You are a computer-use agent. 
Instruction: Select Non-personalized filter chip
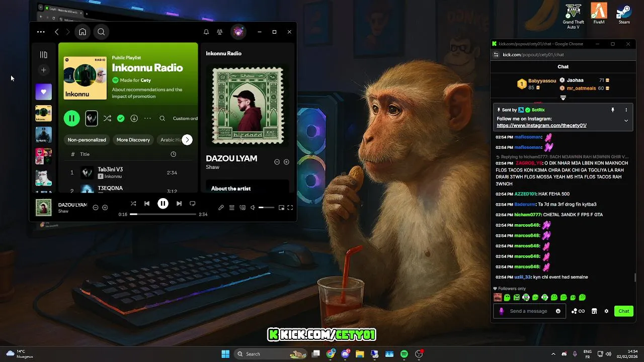(87, 140)
